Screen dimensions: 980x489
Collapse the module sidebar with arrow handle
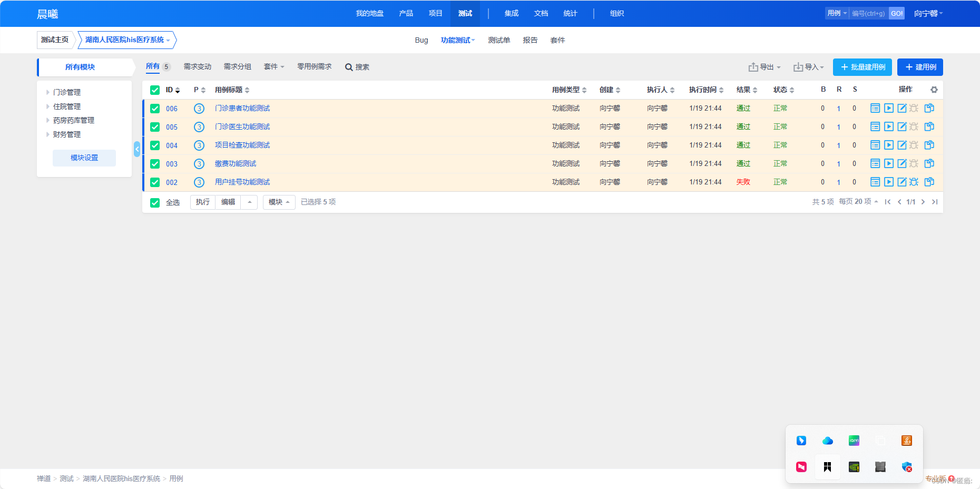click(x=137, y=149)
